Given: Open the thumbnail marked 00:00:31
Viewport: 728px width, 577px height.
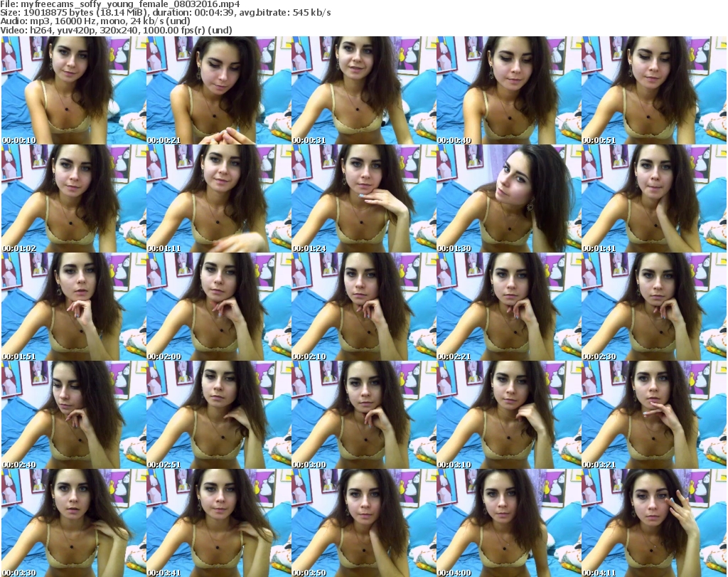Looking at the screenshot, I should [363, 90].
